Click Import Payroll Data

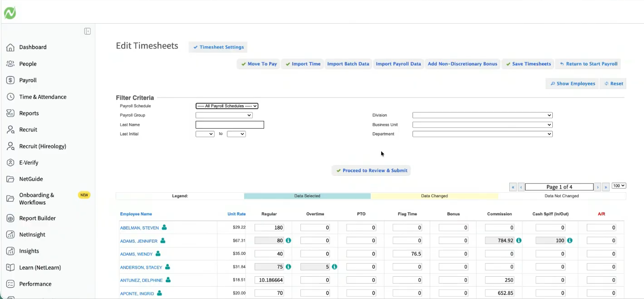[398, 64]
